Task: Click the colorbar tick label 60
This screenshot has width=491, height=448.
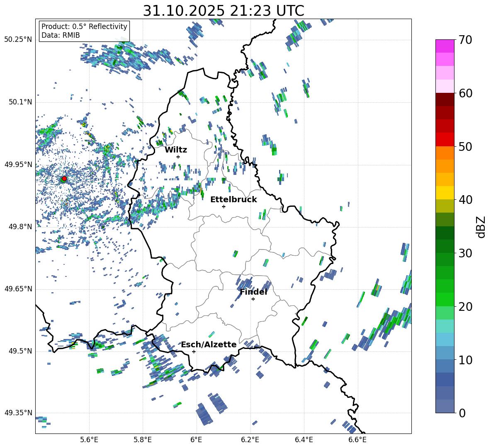Action: pos(465,93)
